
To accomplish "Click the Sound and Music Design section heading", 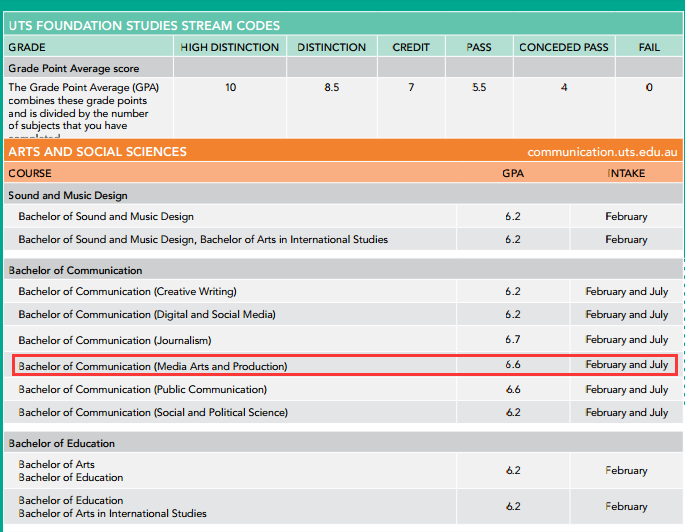I will pos(68,195).
